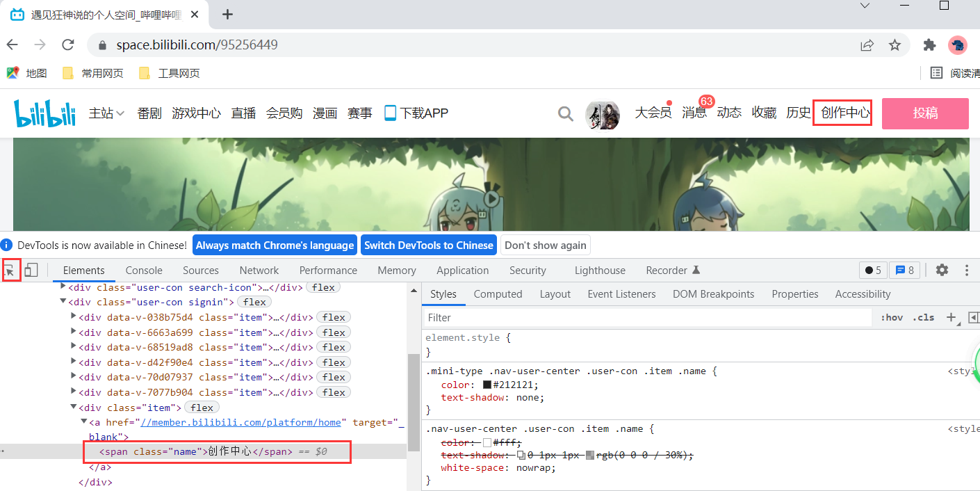Click the address bar URL
This screenshot has width=980, height=491.
point(197,45)
